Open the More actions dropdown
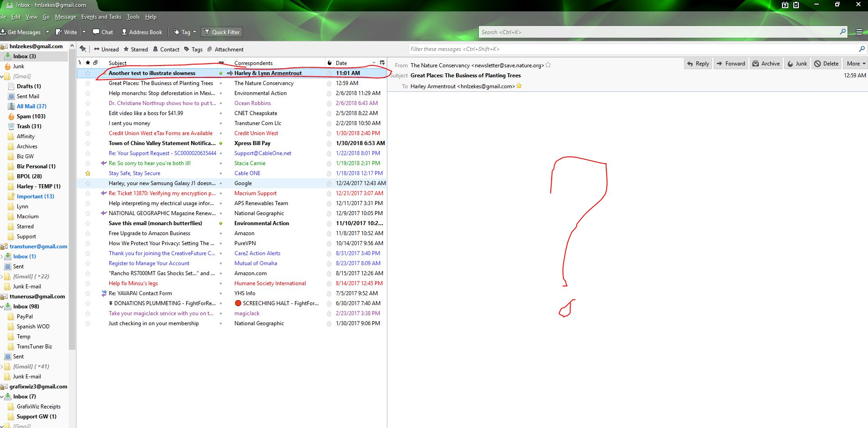Image resolution: width=868 pixels, height=428 pixels. point(855,64)
